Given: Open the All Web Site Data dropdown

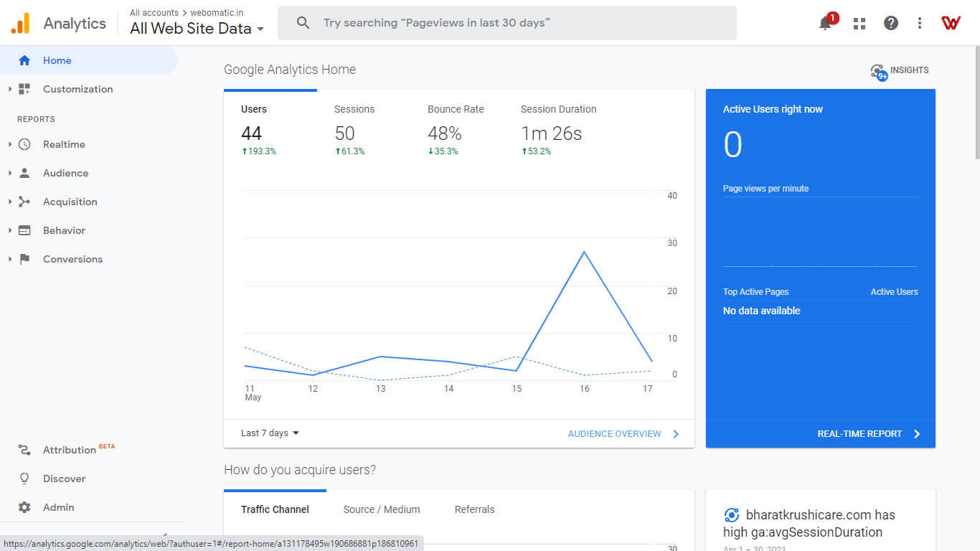Looking at the screenshot, I should [197, 29].
